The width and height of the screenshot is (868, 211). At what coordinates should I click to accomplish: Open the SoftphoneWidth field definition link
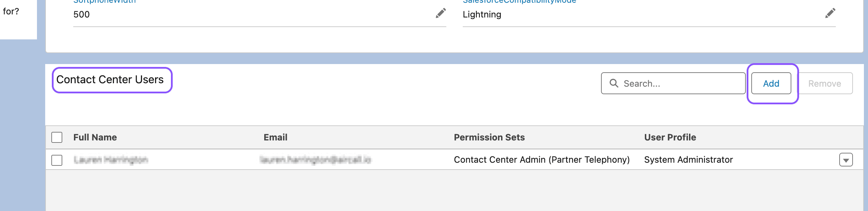click(104, 1)
